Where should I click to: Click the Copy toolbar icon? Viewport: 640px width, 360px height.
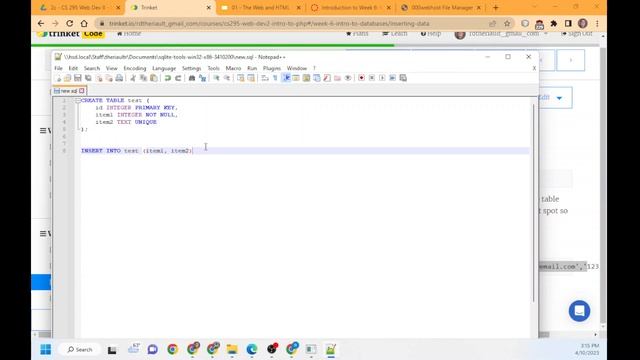coord(143,78)
